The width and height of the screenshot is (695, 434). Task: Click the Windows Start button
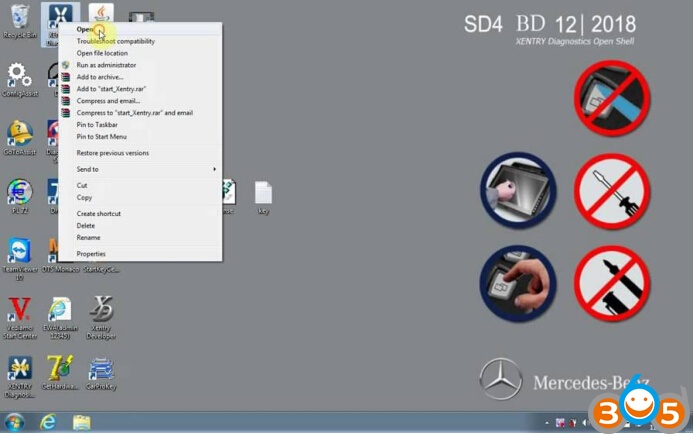[14, 422]
